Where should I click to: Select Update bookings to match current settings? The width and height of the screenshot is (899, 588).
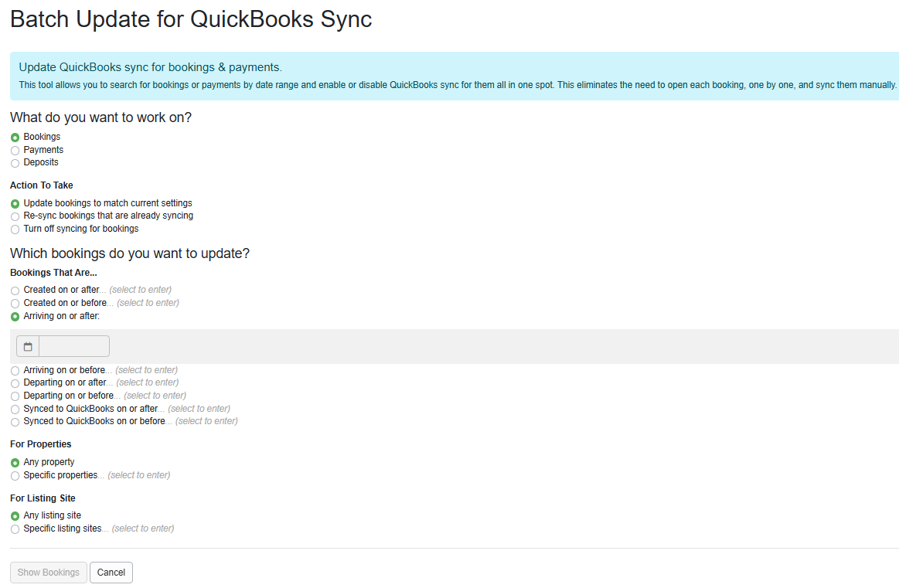tap(14, 203)
